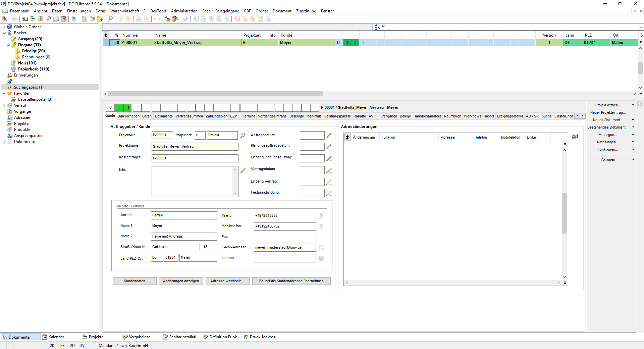Click the price tag toolbar icon

coord(48,19)
